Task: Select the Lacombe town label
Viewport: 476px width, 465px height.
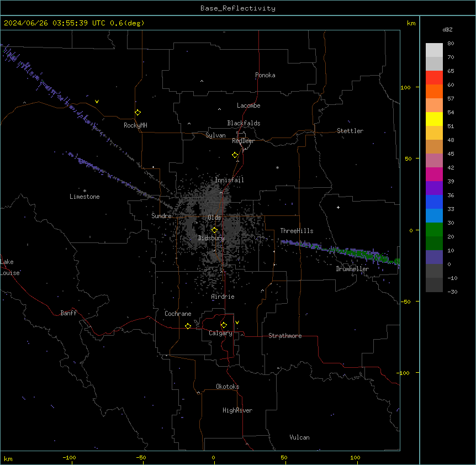Action: pos(248,105)
